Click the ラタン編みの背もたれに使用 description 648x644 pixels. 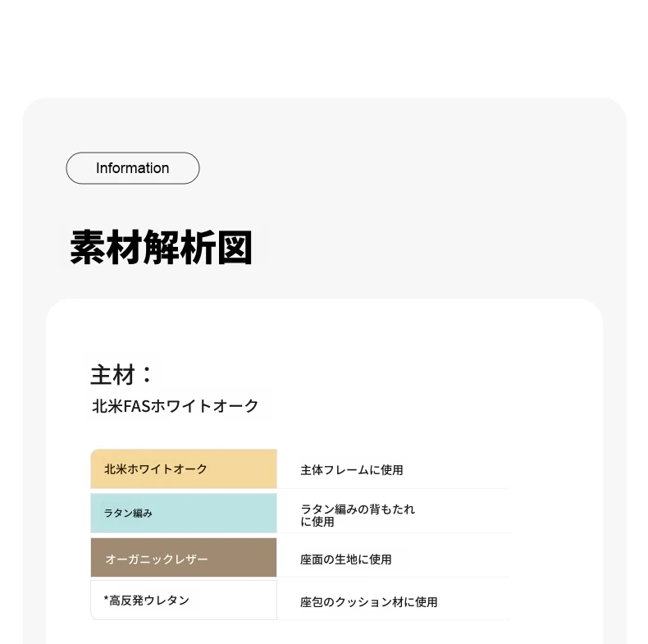(x=358, y=515)
